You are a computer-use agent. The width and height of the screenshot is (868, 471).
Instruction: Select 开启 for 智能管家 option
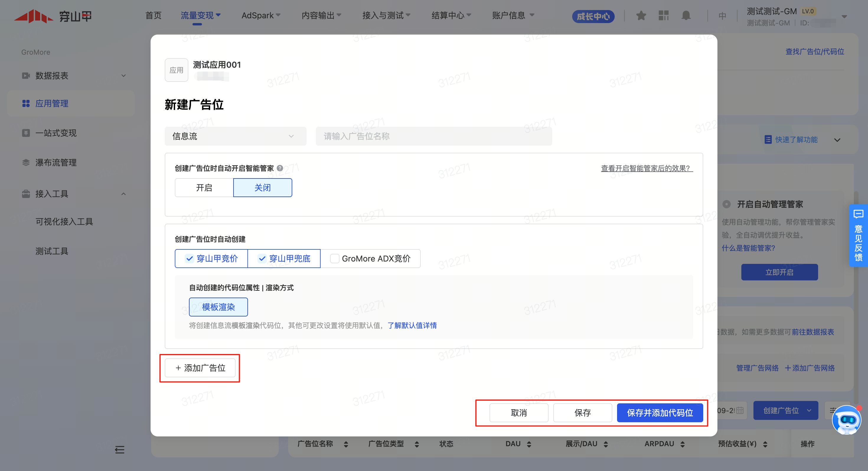[204, 188]
